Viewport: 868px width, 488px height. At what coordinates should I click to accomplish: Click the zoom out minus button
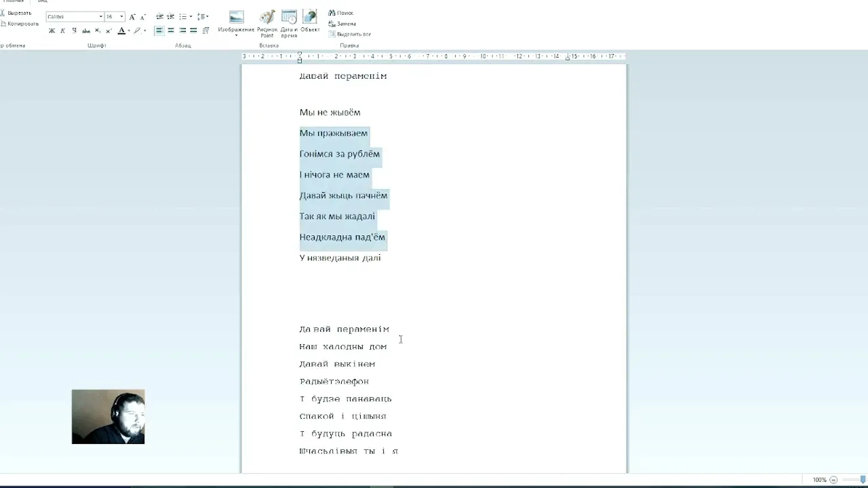(x=834, y=480)
